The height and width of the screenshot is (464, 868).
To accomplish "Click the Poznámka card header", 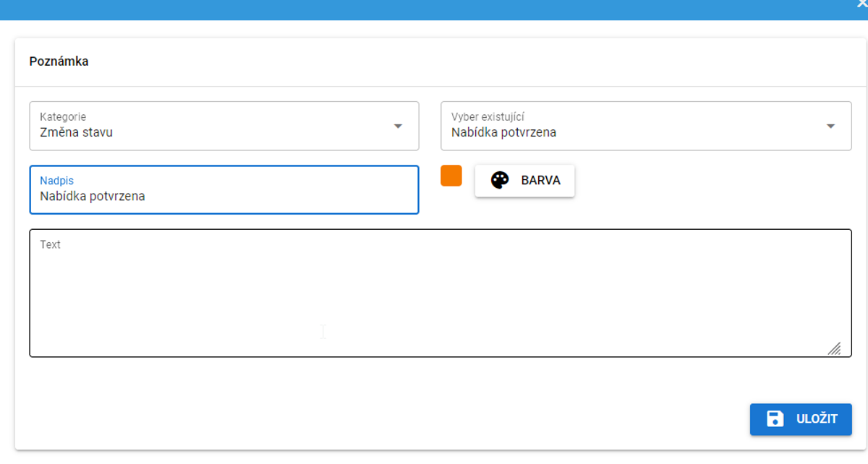I will tap(59, 61).
